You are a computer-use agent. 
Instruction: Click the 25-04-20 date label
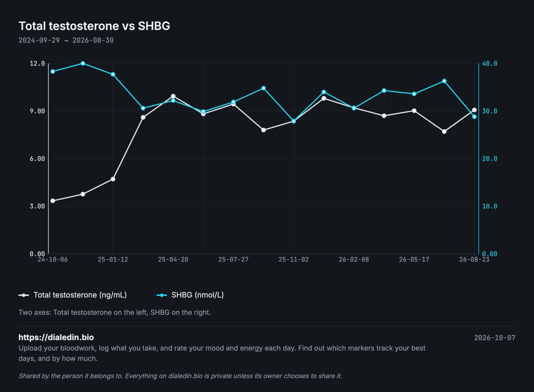click(173, 259)
